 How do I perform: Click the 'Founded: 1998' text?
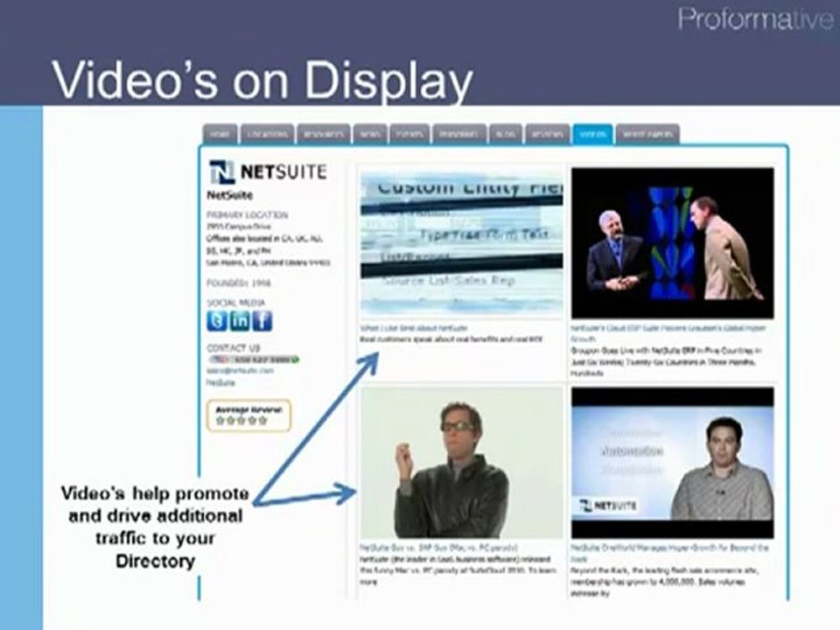[x=239, y=283]
